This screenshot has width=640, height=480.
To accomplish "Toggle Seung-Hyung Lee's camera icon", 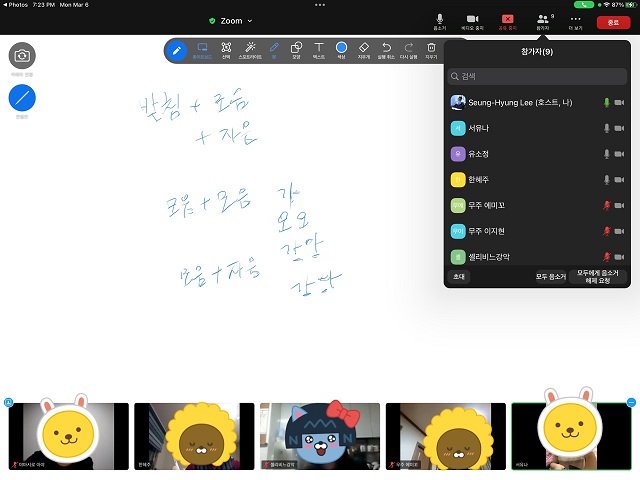I will (x=620, y=102).
